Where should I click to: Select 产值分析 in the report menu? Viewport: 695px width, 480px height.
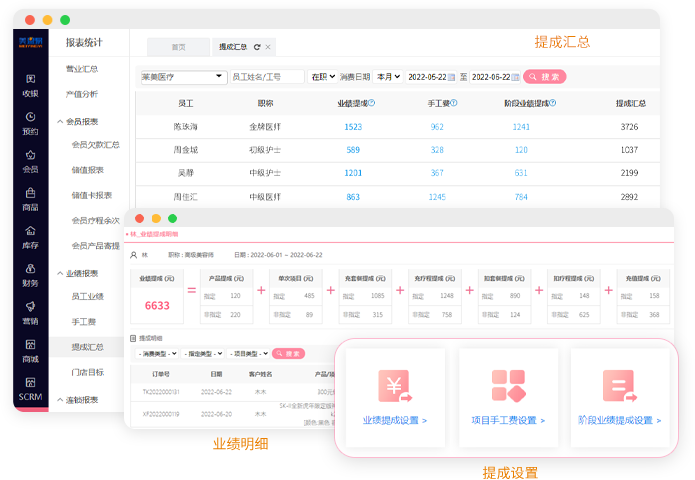[81, 94]
